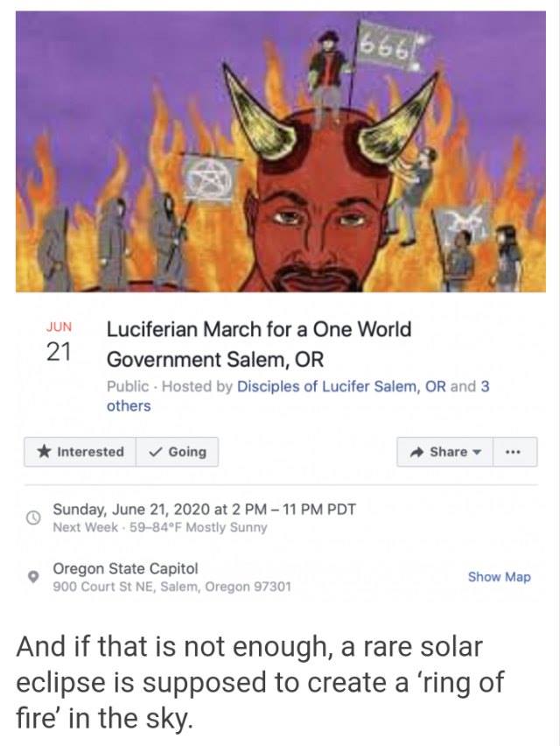Click the JUN 21 date badge
The image size is (560, 746).
point(59,342)
